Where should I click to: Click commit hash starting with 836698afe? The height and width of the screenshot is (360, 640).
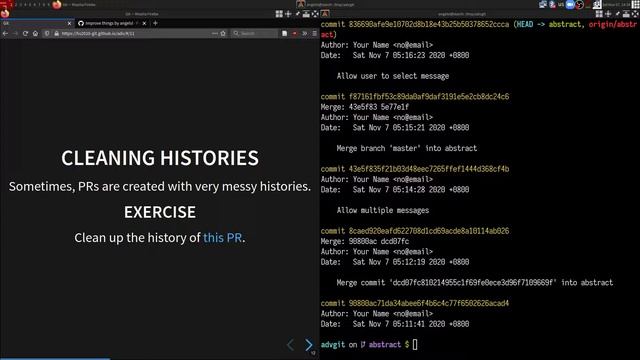point(429,24)
